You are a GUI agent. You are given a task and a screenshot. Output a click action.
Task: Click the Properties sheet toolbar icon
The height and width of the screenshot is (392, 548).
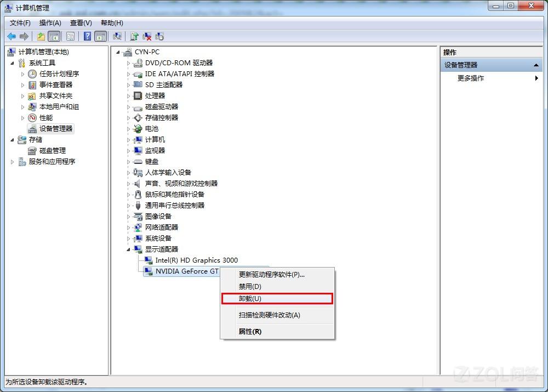(x=70, y=36)
